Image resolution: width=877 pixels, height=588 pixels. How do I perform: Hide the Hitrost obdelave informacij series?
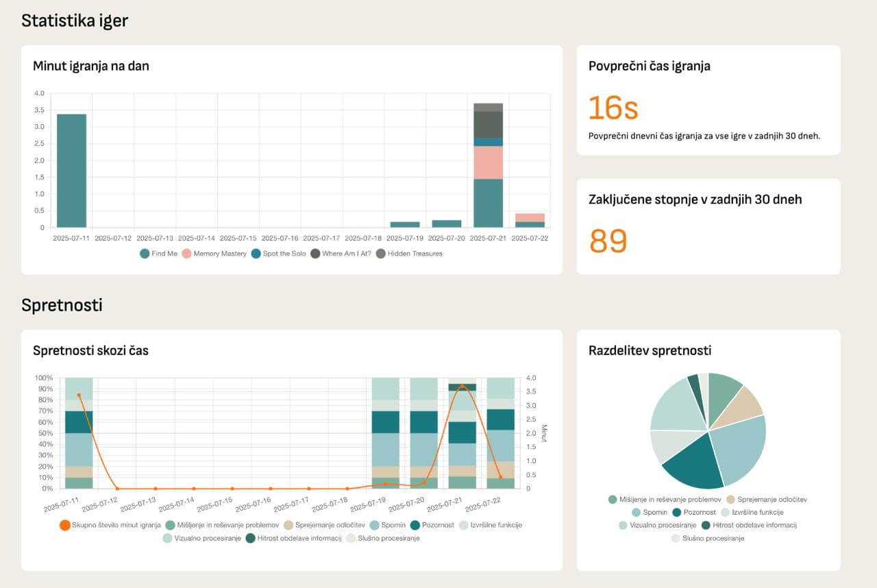click(251, 540)
